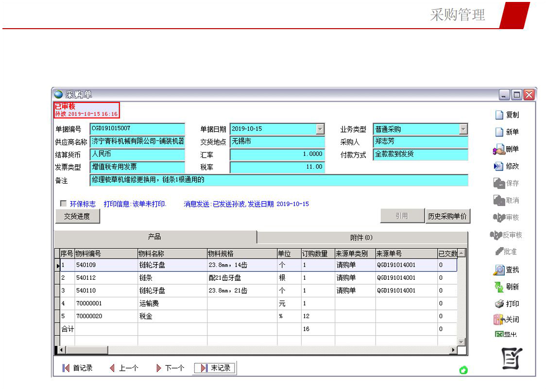Go to 下一个 next record
This screenshot has width=548, height=392.
170,368
